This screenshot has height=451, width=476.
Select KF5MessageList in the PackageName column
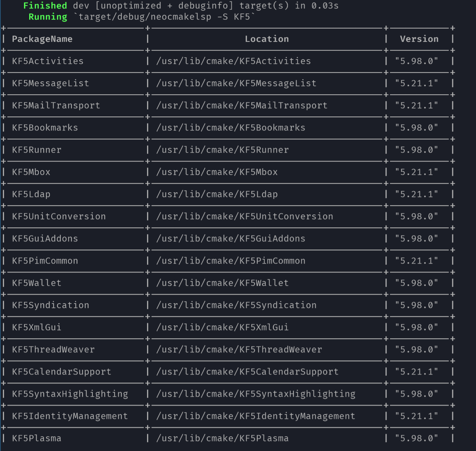click(x=51, y=84)
